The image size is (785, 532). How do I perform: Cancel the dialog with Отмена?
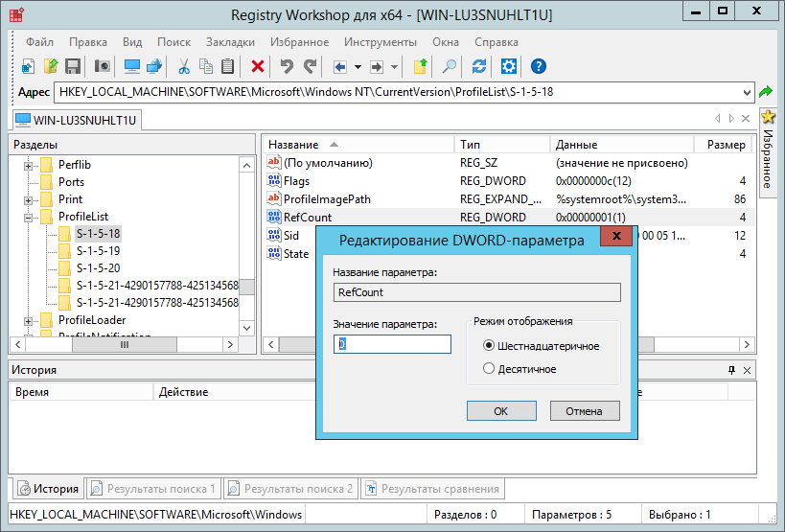click(x=585, y=411)
